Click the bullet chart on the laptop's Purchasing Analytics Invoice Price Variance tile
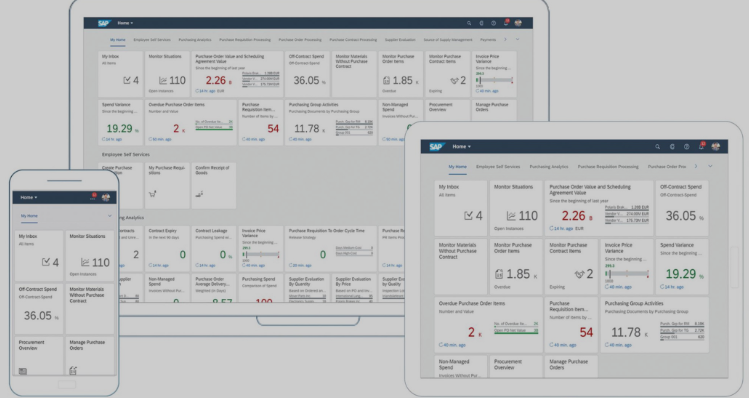This screenshot has width=749, height=398. point(260,255)
